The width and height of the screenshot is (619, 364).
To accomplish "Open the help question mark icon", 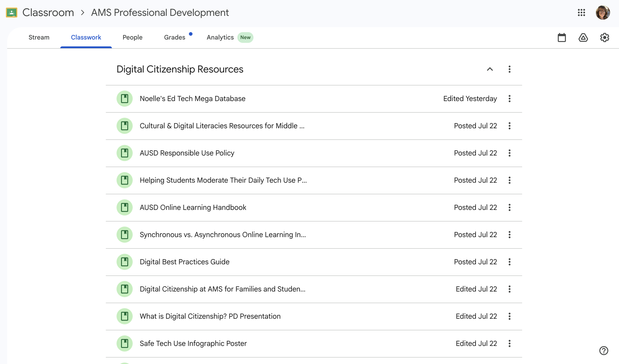I will 604,350.
